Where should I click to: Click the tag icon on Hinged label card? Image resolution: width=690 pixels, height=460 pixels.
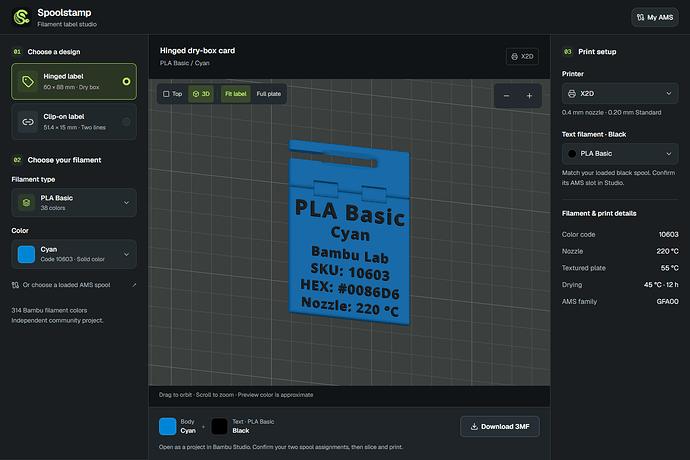[x=28, y=81]
